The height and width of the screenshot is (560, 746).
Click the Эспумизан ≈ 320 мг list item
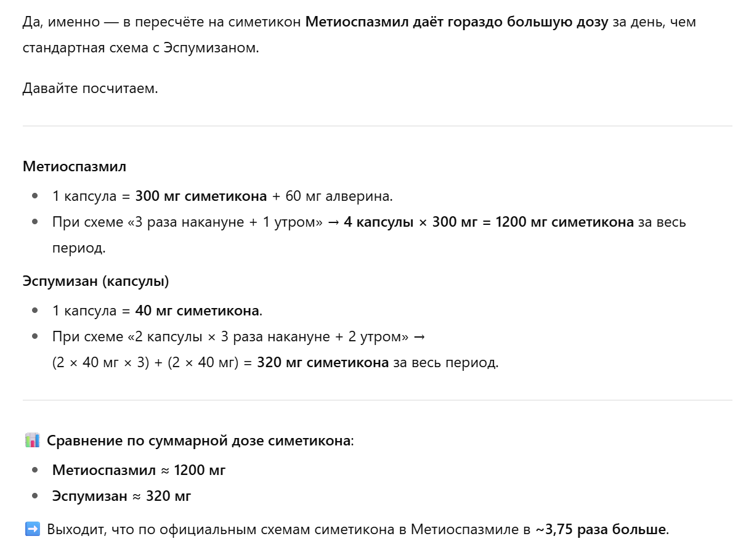pyautogui.click(x=122, y=496)
